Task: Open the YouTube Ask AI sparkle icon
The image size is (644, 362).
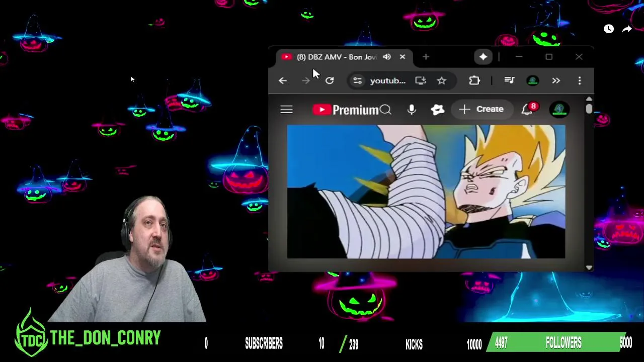Action: click(x=437, y=110)
